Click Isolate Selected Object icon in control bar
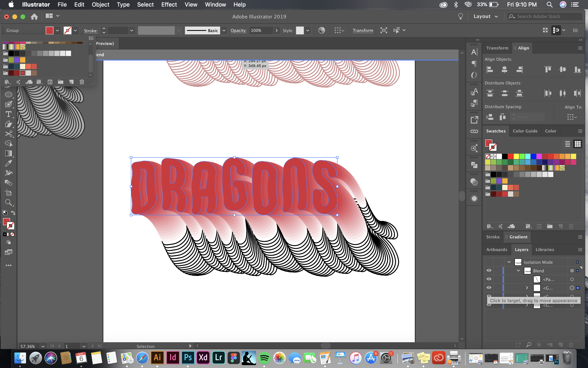Viewport: 588px width, 368px height. point(384,30)
